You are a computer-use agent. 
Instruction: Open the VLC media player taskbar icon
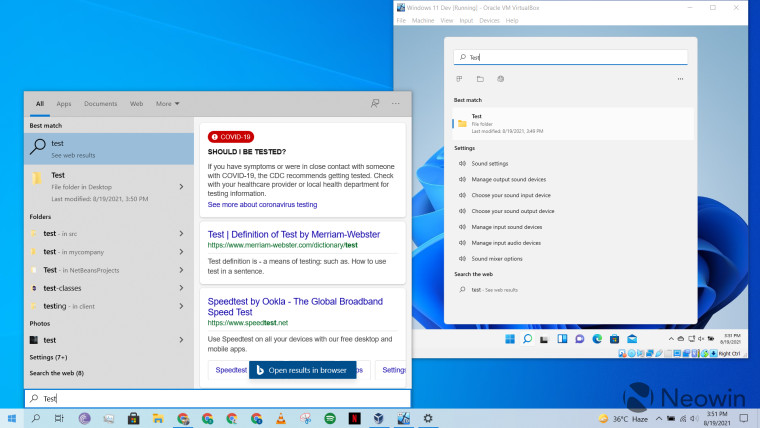click(x=281, y=418)
